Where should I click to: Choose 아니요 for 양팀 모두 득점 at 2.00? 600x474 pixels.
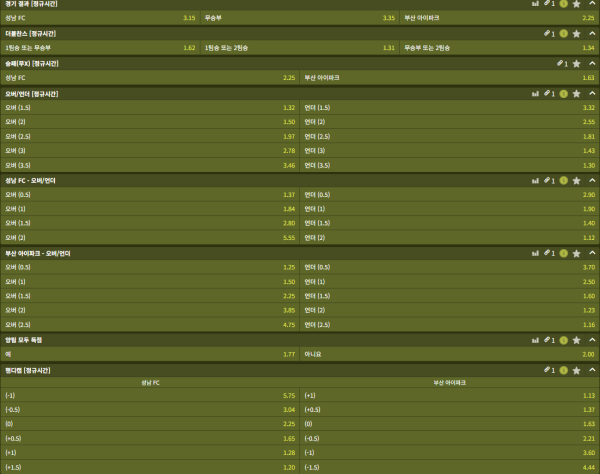[x=449, y=354]
